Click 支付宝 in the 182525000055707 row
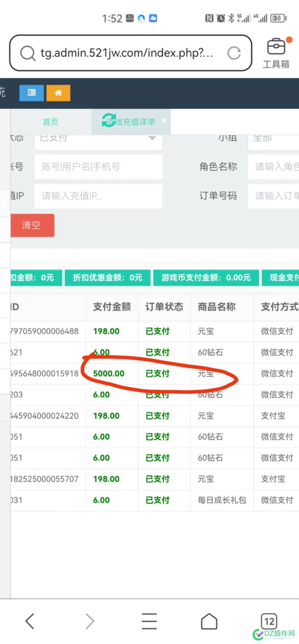Image resolution: width=299 pixels, height=644 pixels. tap(273, 479)
